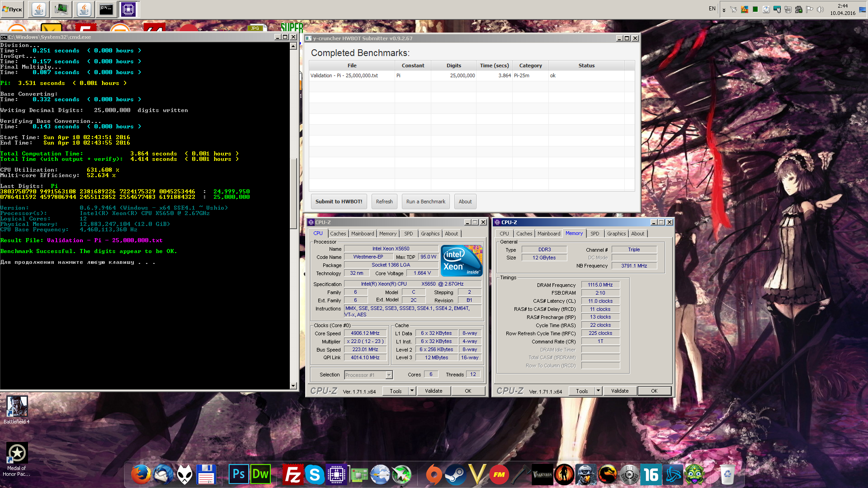Image resolution: width=868 pixels, height=488 pixels.
Task: Click the cmd window scroll up arrow
Action: click(293, 46)
